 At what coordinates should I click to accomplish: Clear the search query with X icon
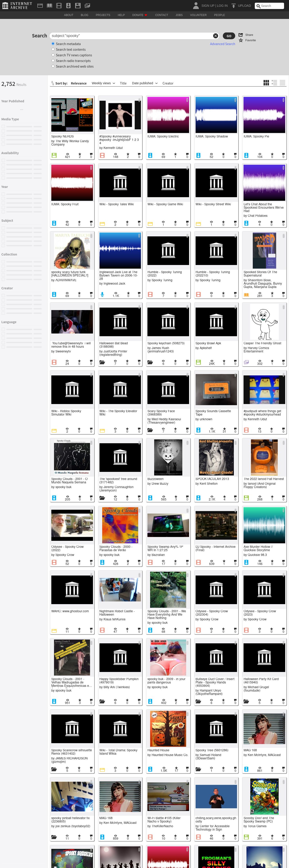coord(216,36)
